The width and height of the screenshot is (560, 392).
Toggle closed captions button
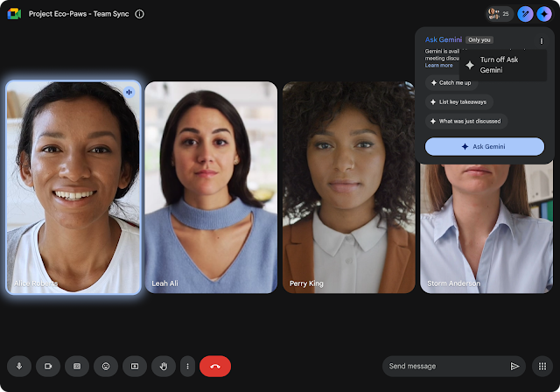pyautogui.click(x=77, y=366)
